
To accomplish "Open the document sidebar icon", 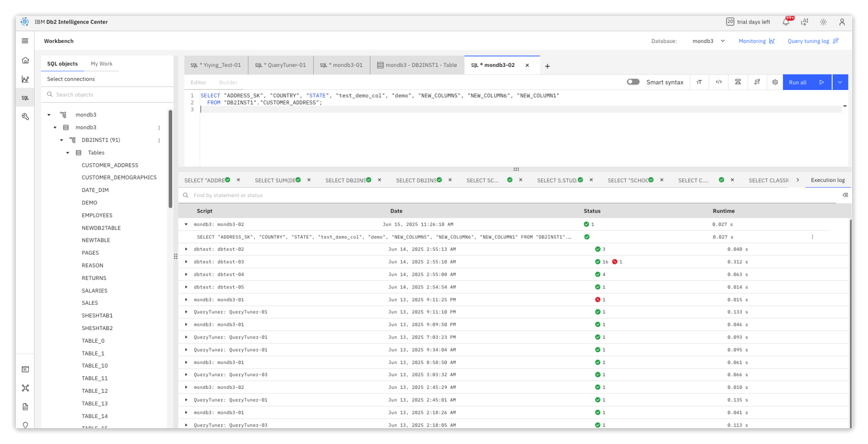I will point(25,406).
